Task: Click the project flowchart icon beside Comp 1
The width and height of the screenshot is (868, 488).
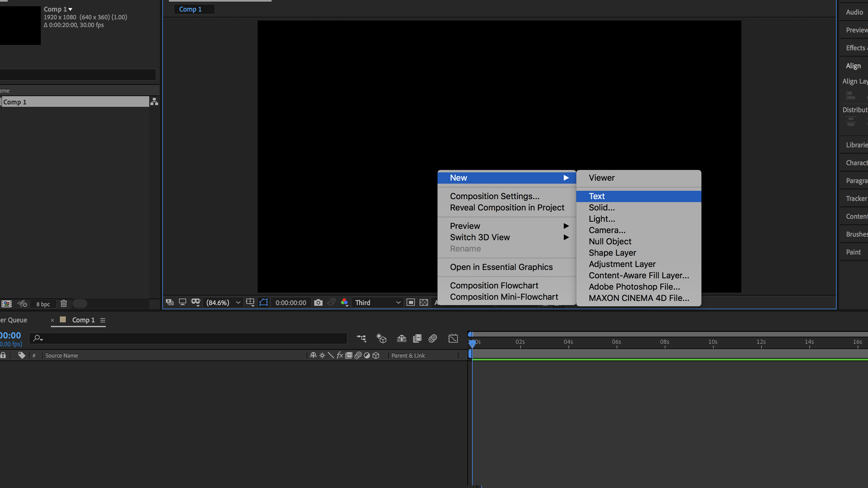Action: click(154, 102)
